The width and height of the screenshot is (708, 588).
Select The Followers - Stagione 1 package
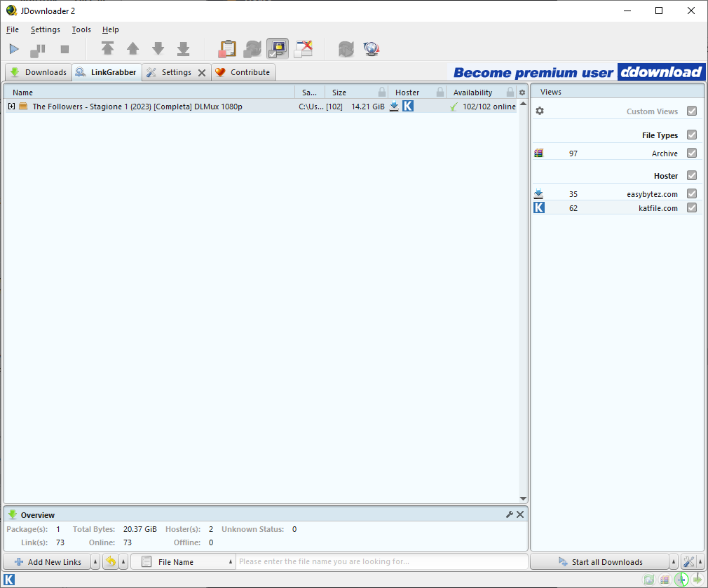[x=137, y=107]
